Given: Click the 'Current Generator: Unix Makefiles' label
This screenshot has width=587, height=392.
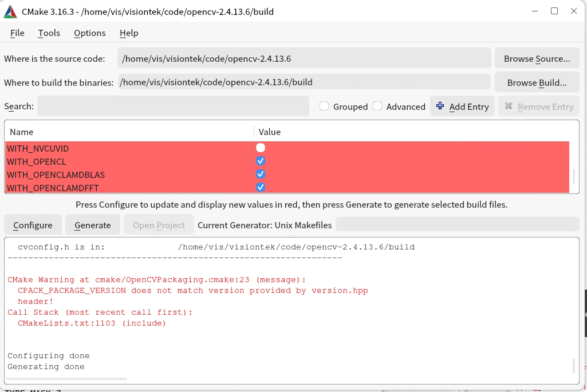Looking at the screenshot, I should pos(265,225).
